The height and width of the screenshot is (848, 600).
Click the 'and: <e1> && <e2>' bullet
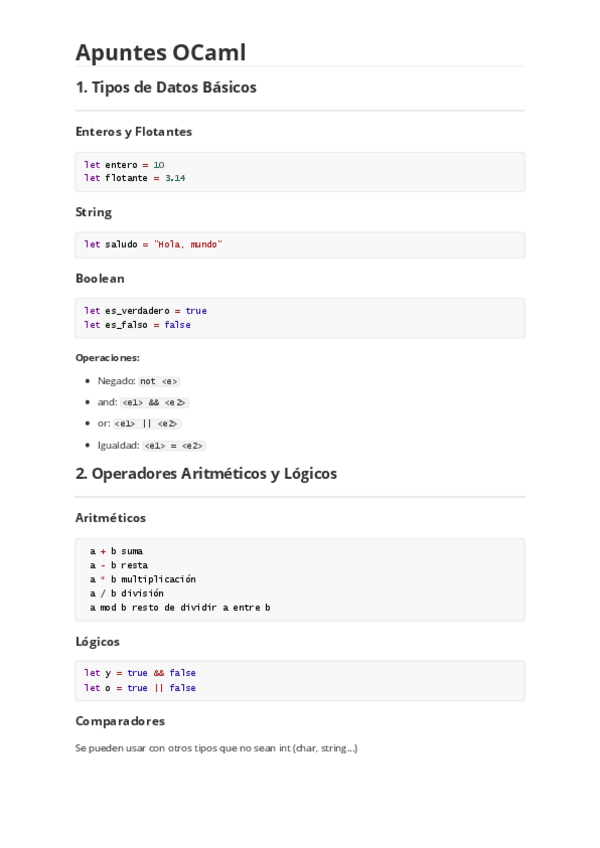143,402
